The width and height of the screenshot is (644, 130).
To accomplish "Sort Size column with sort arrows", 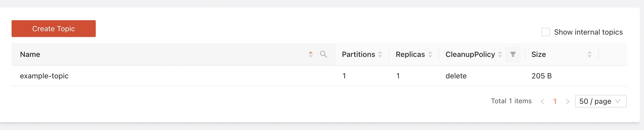I will (590, 54).
